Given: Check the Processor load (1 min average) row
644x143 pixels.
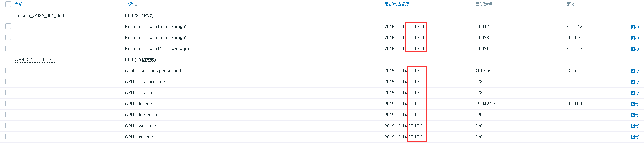Looking at the screenshot, I should click(x=8, y=26).
